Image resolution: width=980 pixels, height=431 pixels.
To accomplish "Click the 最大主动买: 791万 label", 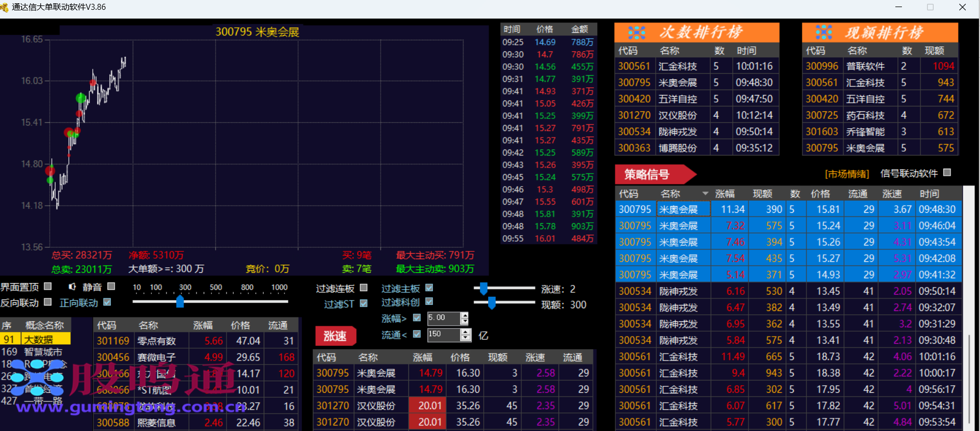I will [435, 255].
